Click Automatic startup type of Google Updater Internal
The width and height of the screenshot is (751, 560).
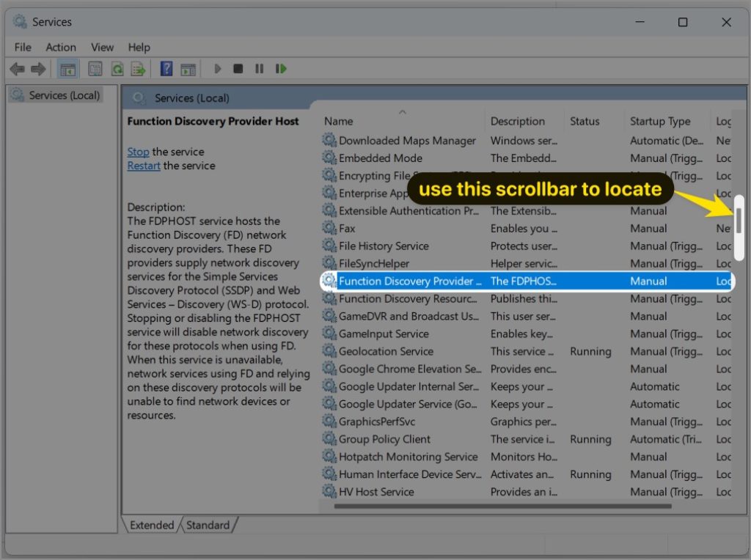coord(655,386)
